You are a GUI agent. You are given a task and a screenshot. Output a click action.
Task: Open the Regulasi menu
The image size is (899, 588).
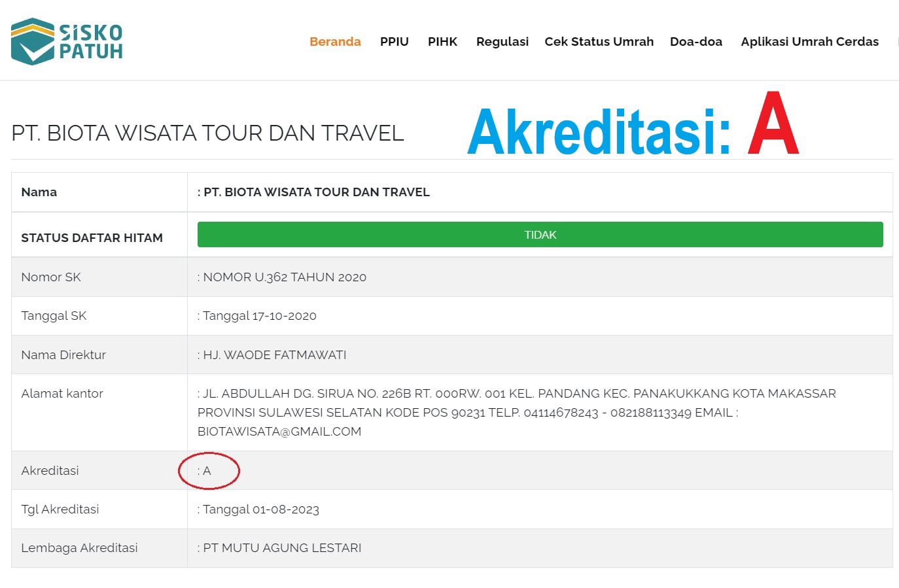pos(502,41)
